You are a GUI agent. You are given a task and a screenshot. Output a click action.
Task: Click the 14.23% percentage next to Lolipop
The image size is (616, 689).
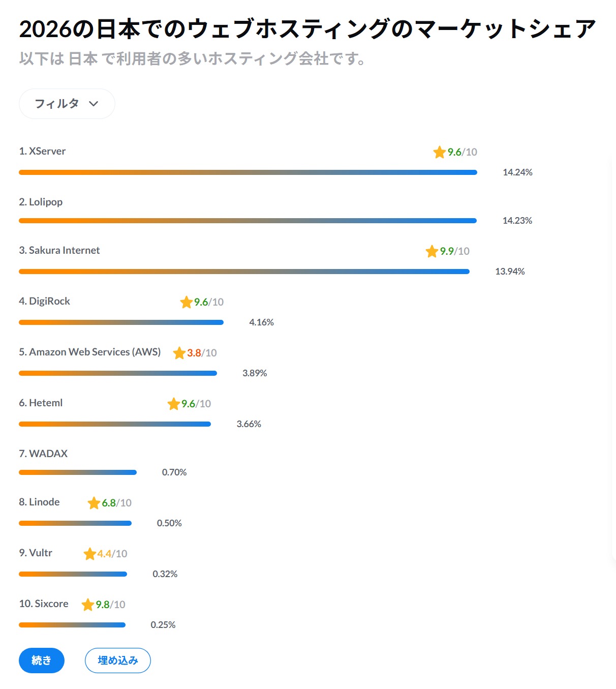pos(517,221)
